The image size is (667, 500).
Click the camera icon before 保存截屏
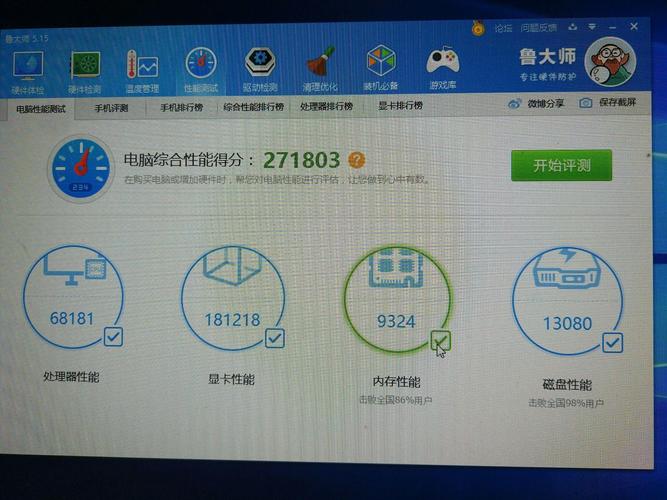click(586, 103)
